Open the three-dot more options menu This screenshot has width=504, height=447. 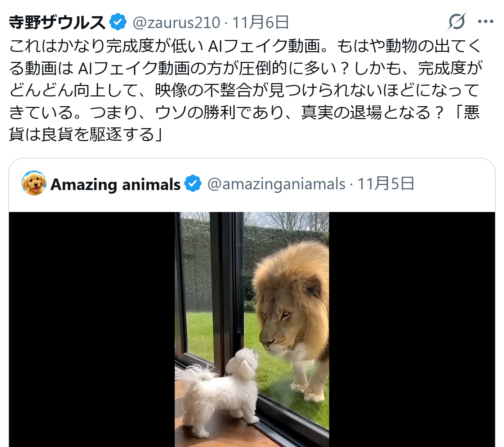point(485,22)
